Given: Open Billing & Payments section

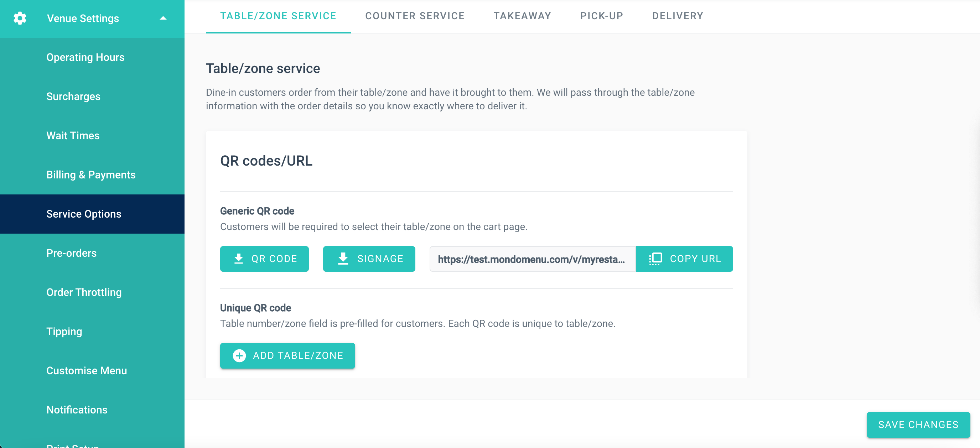Looking at the screenshot, I should pyautogui.click(x=90, y=175).
